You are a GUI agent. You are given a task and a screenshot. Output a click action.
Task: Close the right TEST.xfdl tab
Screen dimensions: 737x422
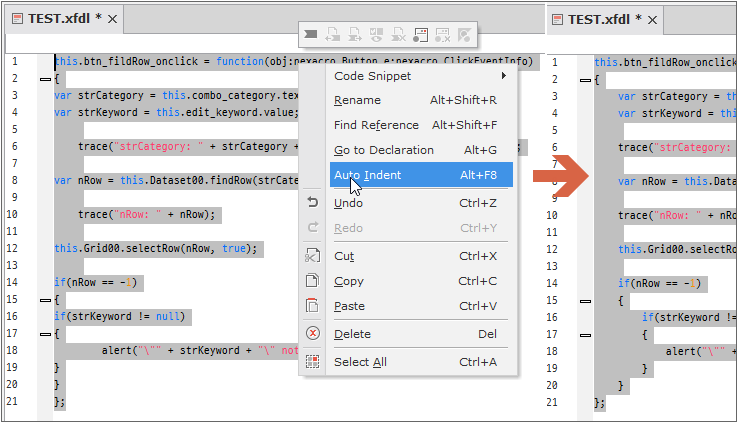(x=678, y=19)
